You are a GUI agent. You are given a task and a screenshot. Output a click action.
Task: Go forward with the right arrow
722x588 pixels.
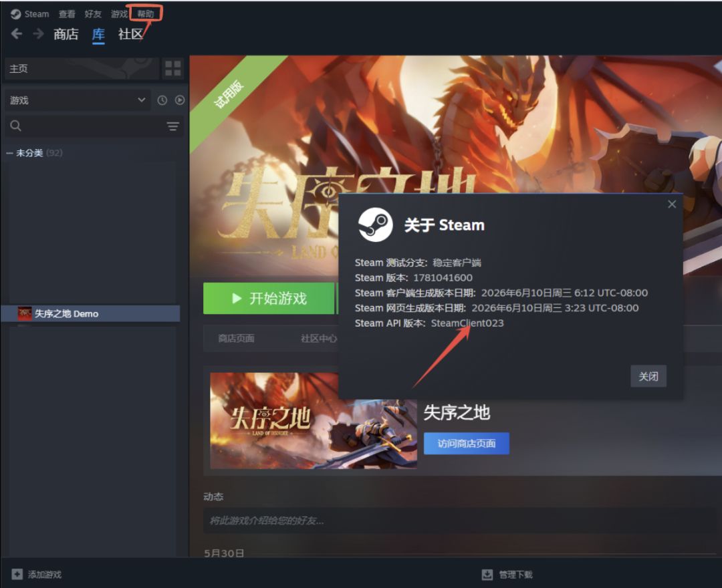pyautogui.click(x=39, y=33)
